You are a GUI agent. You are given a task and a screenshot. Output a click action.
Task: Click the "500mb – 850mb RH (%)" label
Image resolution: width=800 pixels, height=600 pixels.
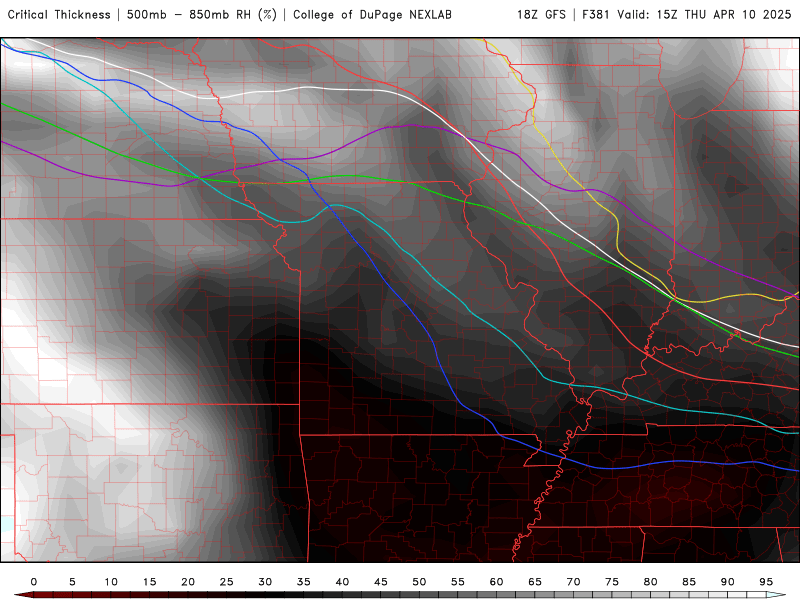pos(202,15)
